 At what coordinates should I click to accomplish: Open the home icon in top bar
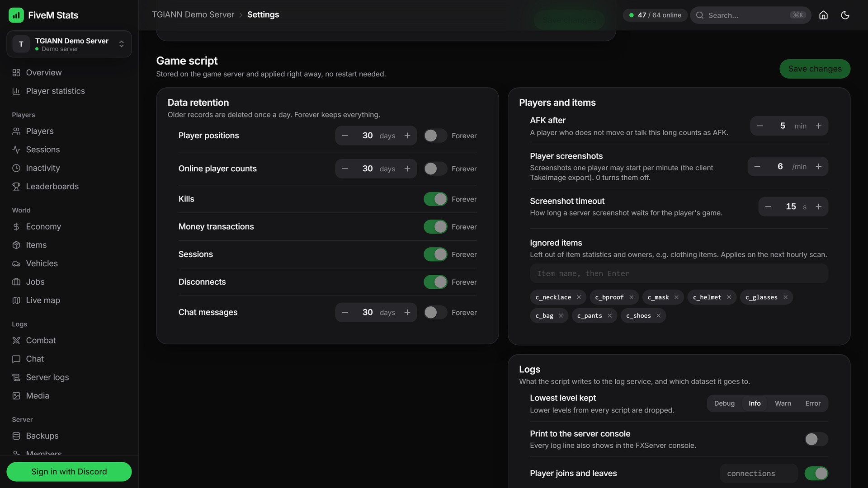[x=823, y=15]
